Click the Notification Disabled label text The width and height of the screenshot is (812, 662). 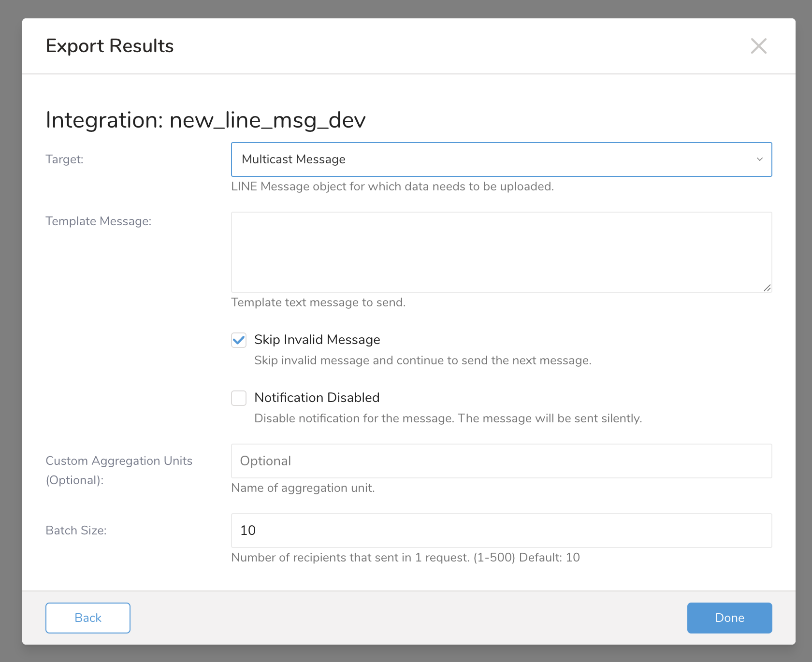click(x=317, y=398)
